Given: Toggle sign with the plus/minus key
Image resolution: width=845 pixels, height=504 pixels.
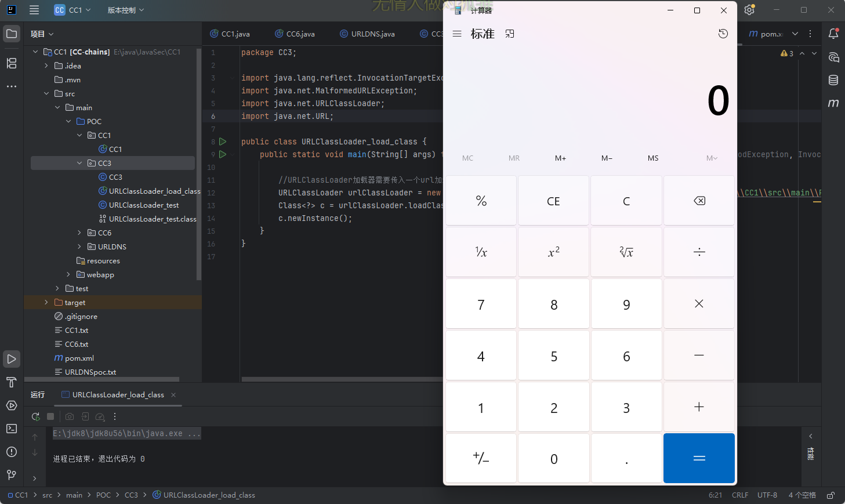Looking at the screenshot, I should tap(481, 458).
